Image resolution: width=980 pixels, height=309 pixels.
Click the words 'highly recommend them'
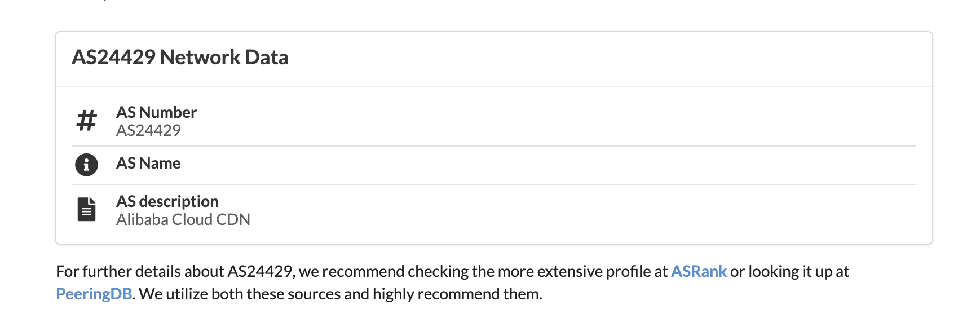click(456, 294)
